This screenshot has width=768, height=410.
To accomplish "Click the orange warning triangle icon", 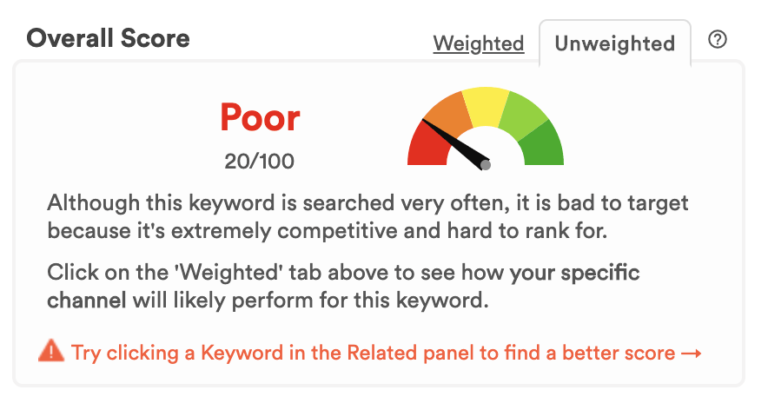I will [x=51, y=351].
